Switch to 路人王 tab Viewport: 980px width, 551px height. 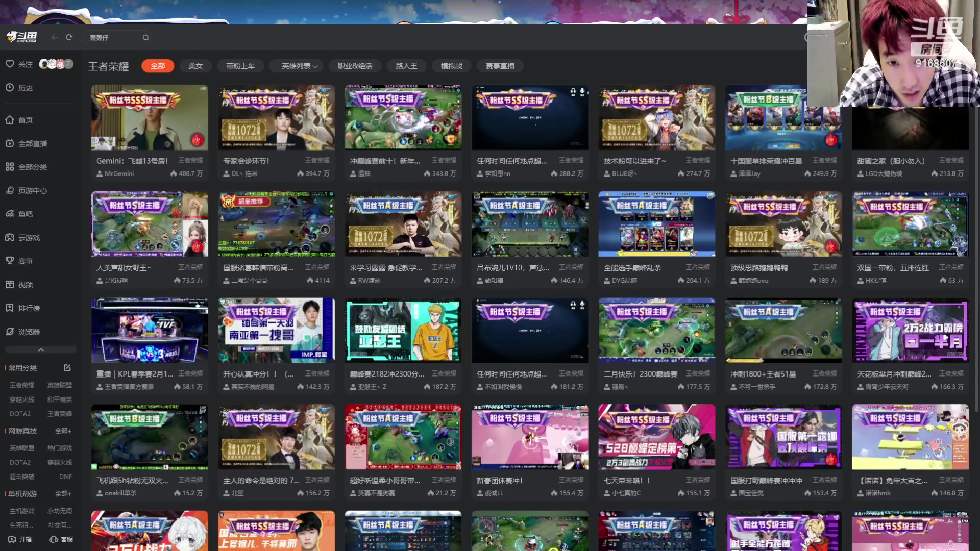(406, 66)
